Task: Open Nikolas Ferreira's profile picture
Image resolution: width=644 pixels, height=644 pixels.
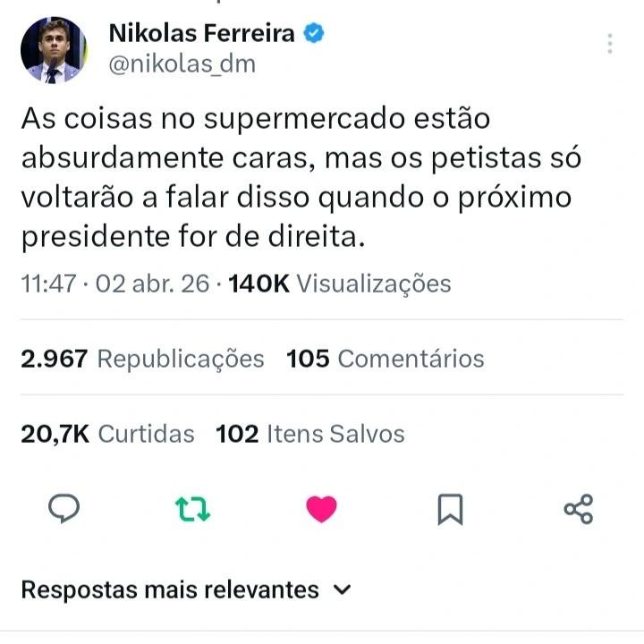Action: pos(54,50)
